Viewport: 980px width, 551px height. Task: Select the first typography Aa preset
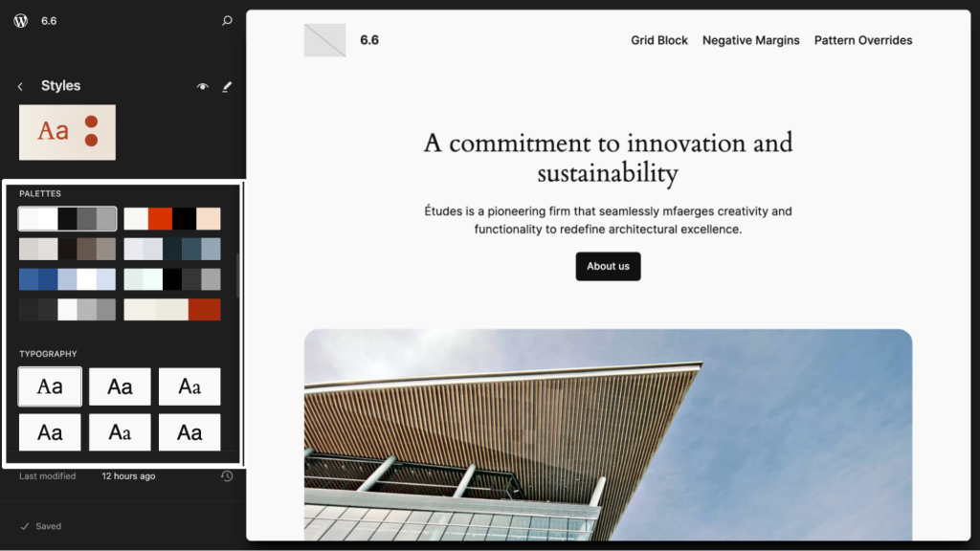(50, 386)
